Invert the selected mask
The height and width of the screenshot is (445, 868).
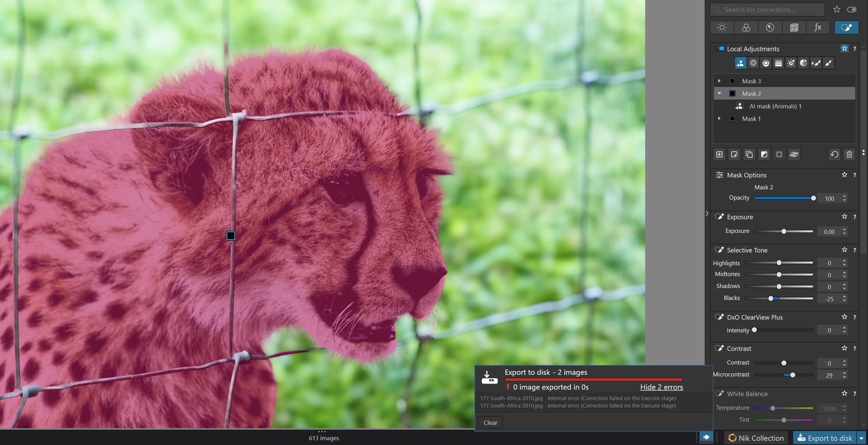coord(764,155)
